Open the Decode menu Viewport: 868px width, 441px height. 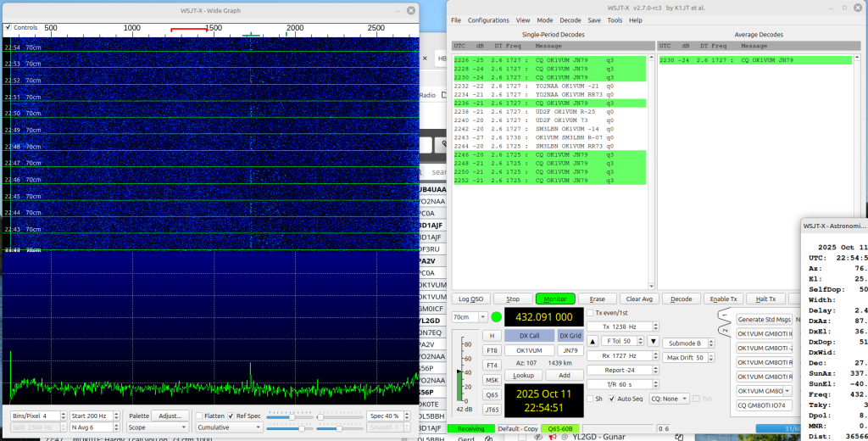tap(570, 20)
